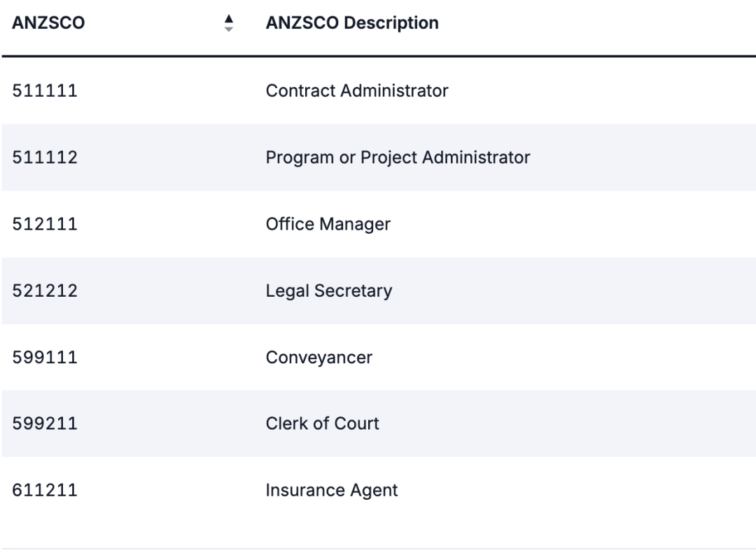The width and height of the screenshot is (756, 553).
Task: Select the Legal Secretary description
Action: [x=329, y=290]
